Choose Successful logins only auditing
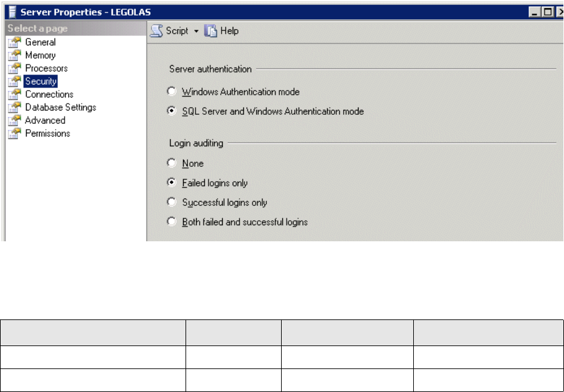Screen dimensions: 564x392 (x=172, y=202)
